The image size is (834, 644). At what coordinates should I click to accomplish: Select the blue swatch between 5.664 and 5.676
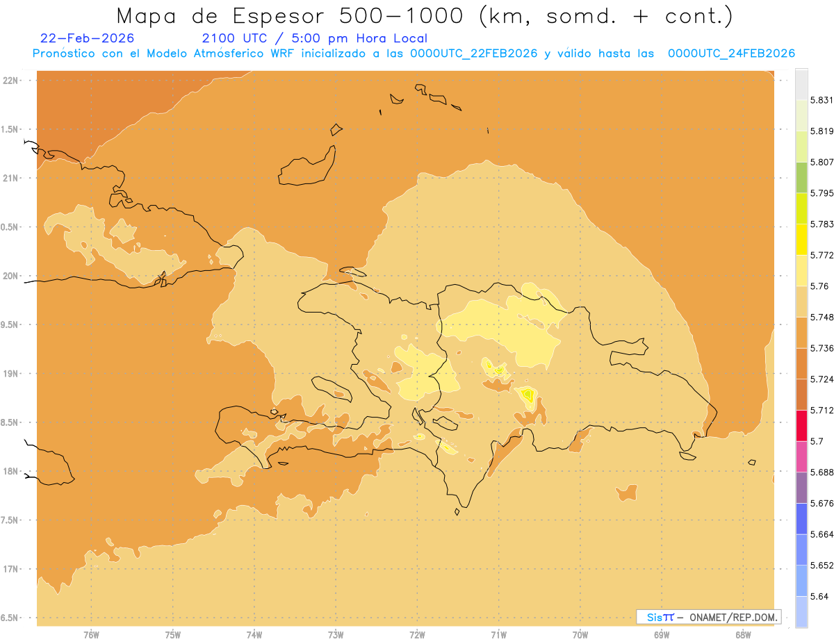801,518
